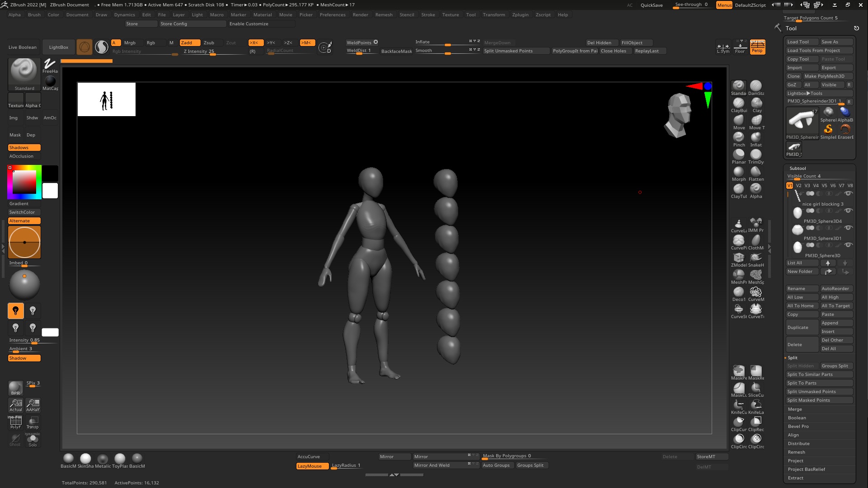Toggle visibility eye of PM3D_Sphere3D4 subtool
The width and height of the screenshot is (868, 488).
849,211
